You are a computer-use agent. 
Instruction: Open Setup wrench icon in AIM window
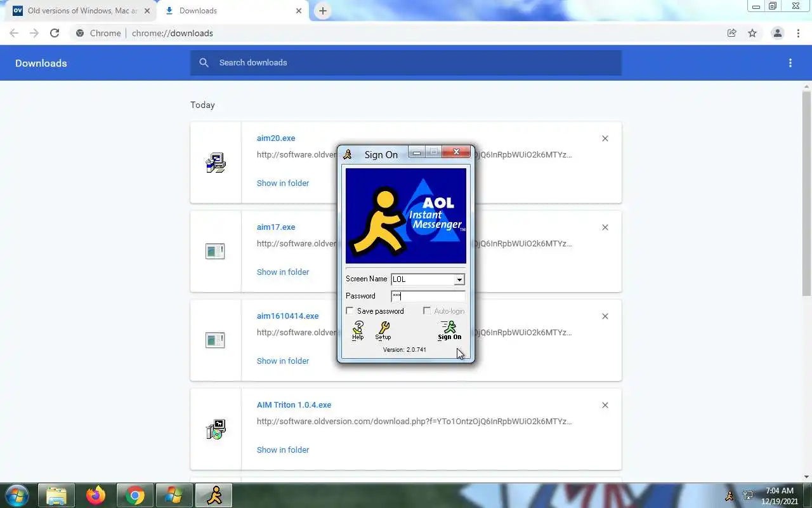[x=383, y=330]
